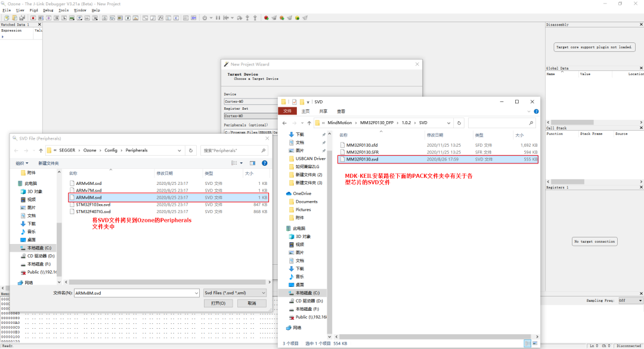Viewport: 644px width, 349px height.
Task: Open the Tools menu in Ozone
Action: click(64, 10)
